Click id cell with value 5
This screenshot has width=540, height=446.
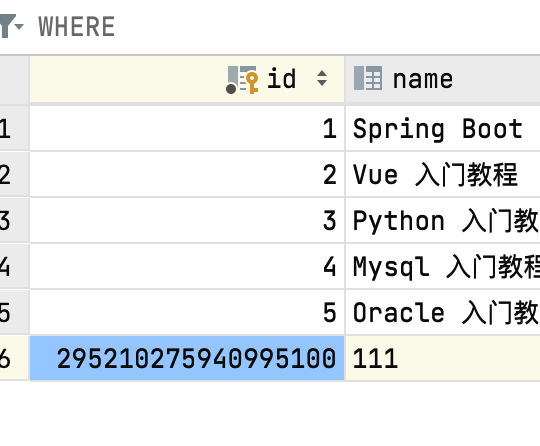click(187, 312)
